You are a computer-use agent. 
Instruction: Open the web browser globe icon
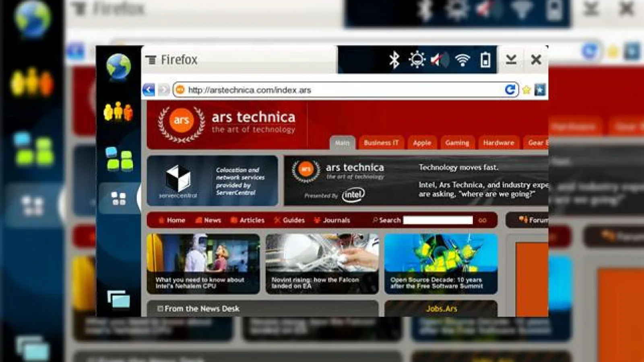(119, 66)
